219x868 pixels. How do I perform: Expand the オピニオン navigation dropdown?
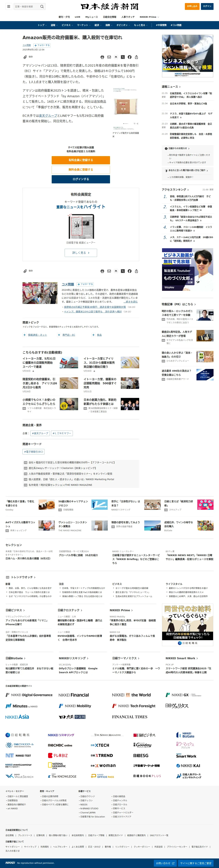tap(123, 25)
